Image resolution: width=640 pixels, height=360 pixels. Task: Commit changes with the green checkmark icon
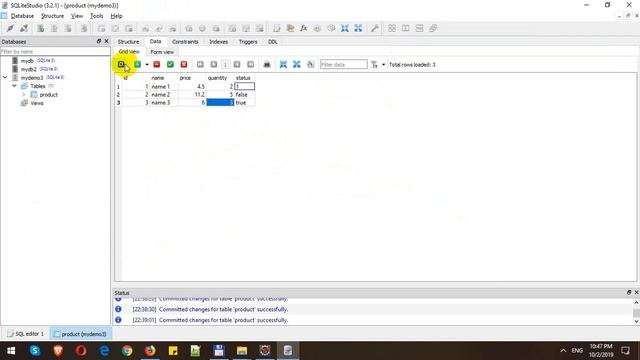tap(170, 64)
